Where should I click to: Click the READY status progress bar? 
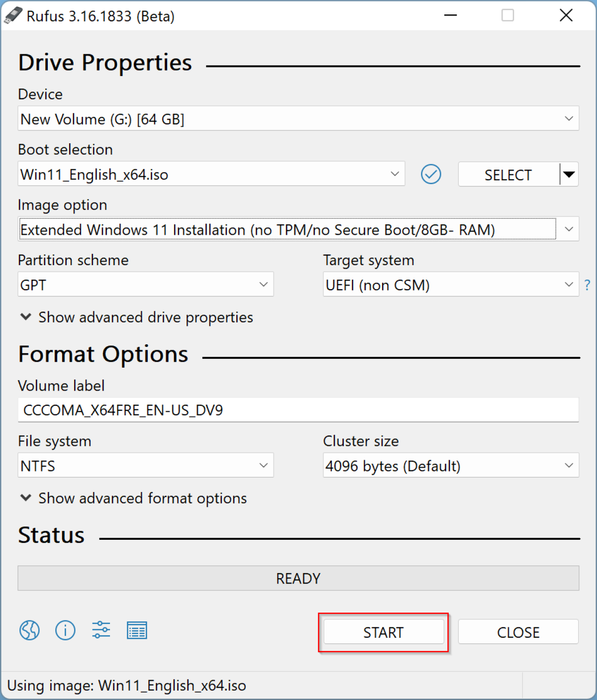(x=298, y=578)
